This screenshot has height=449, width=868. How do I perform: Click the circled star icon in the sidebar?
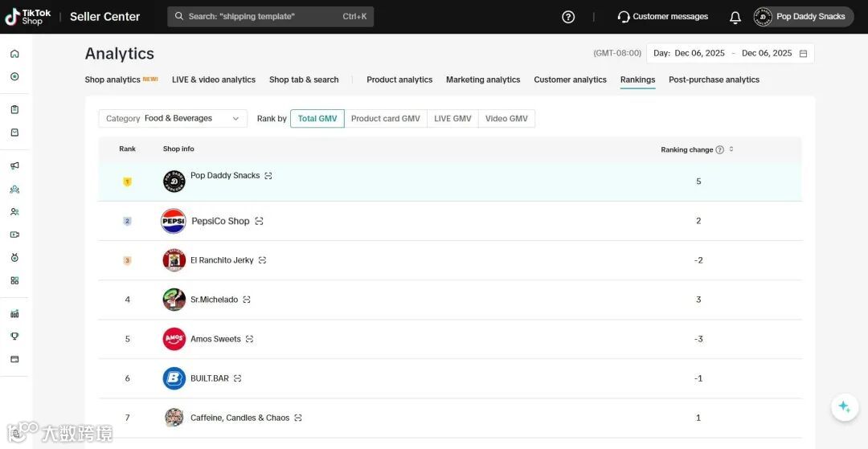[15, 76]
